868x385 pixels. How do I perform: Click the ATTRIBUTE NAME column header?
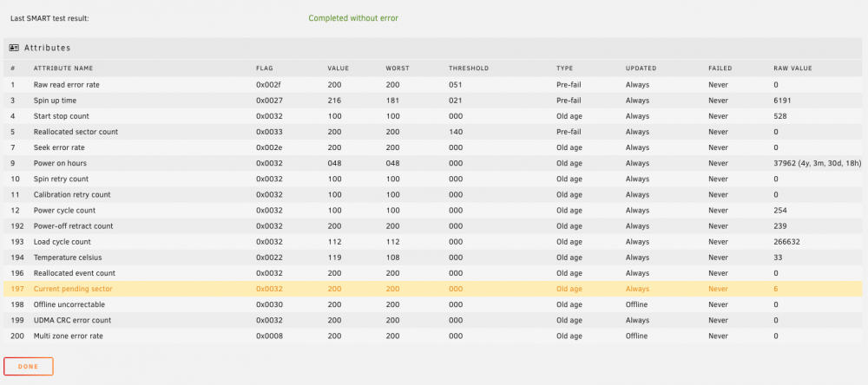(x=63, y=69)
